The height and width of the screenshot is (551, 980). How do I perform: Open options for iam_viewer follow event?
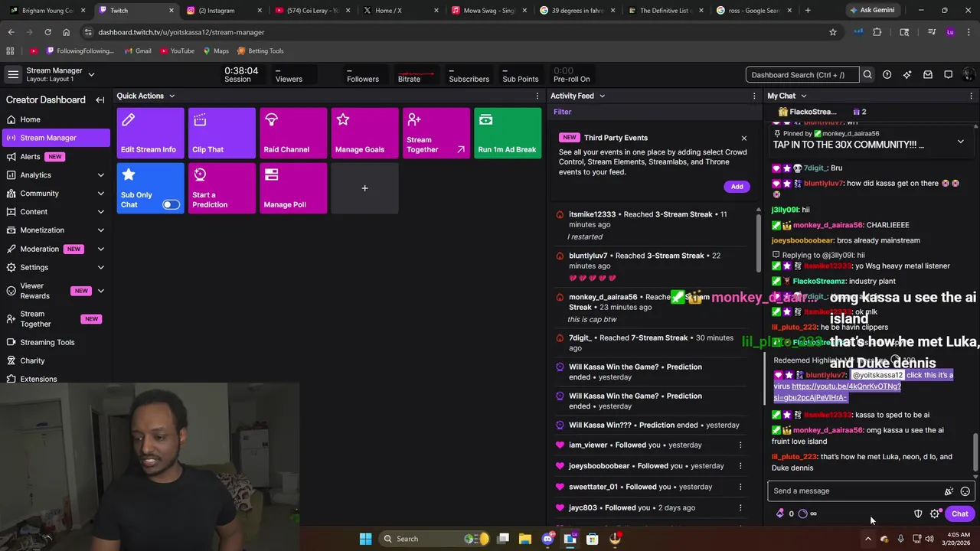point(740,445)
